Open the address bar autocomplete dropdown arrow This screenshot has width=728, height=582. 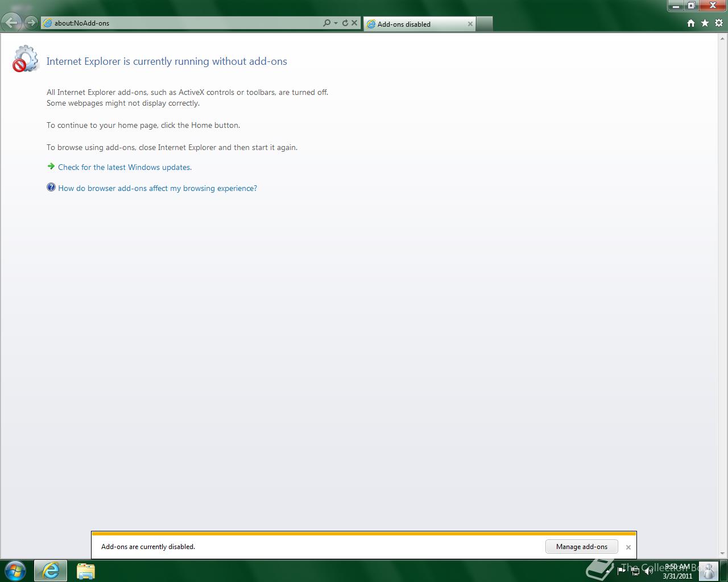[336, 23]
